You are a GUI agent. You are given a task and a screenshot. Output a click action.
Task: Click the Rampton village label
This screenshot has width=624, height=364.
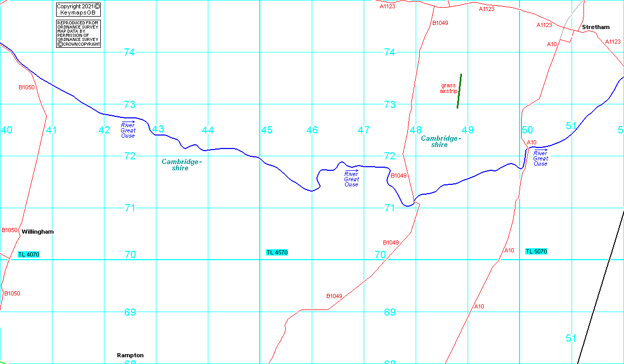click(130, 355)
